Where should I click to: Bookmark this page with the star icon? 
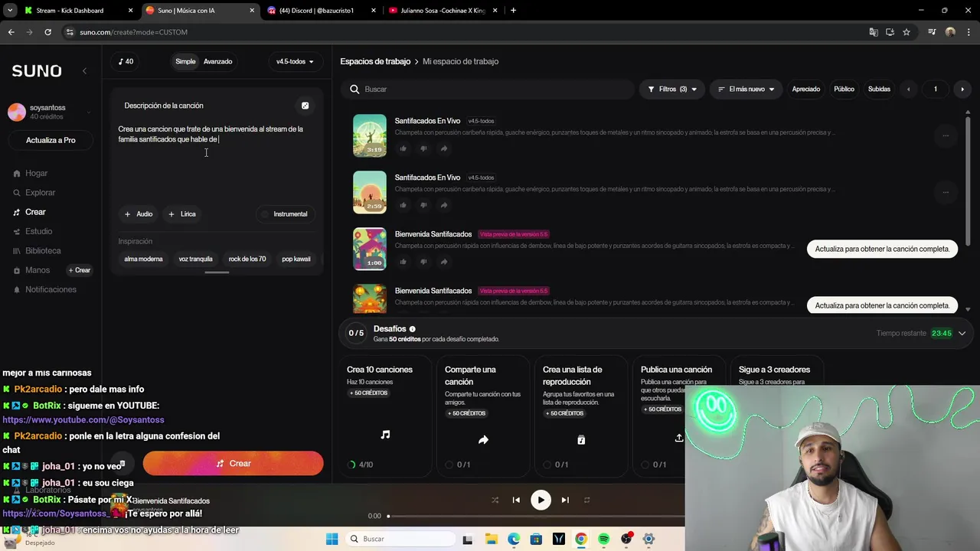(906, 32)
